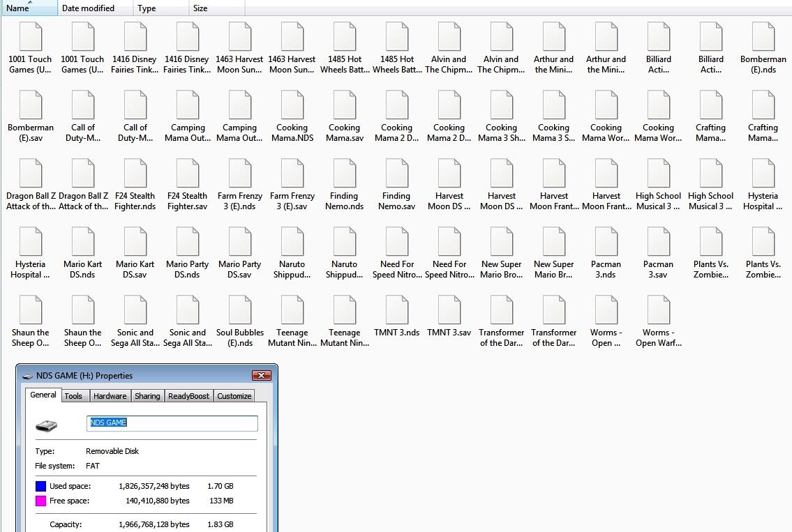Sort files by Date modified column
This screenshot has width=792, height=532.
96,8
